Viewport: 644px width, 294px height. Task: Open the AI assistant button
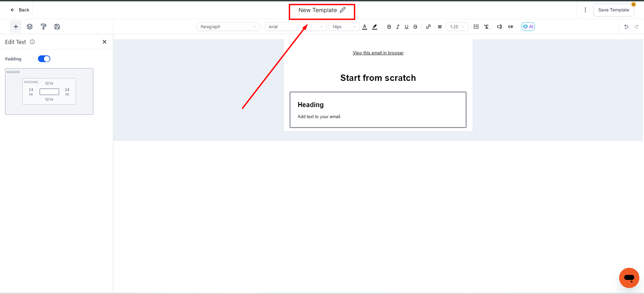[528, 27]
